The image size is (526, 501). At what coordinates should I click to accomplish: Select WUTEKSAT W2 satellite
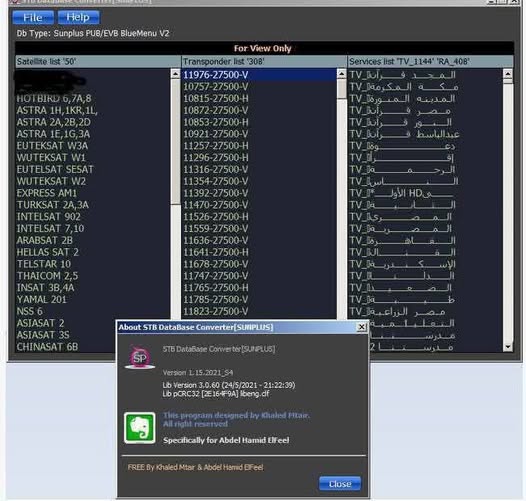coord(93,181)
